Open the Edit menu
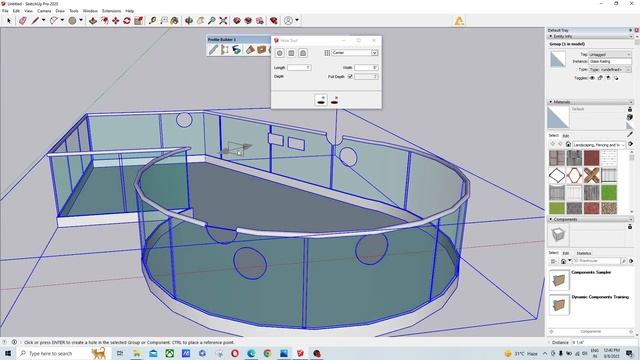The image size is (640, 360). click(16, 11)
